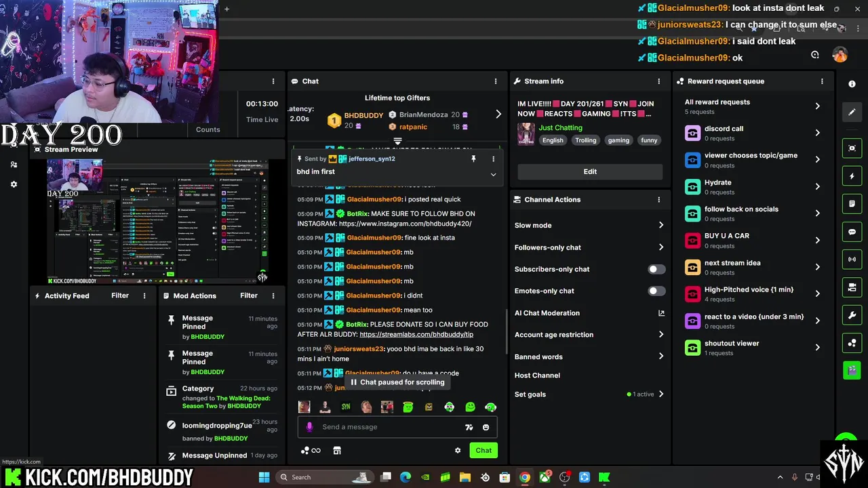Open AI Chat Moderation external link icon
Image resolution: width=868 pixels, height=488 pixels.
(661, 313)
